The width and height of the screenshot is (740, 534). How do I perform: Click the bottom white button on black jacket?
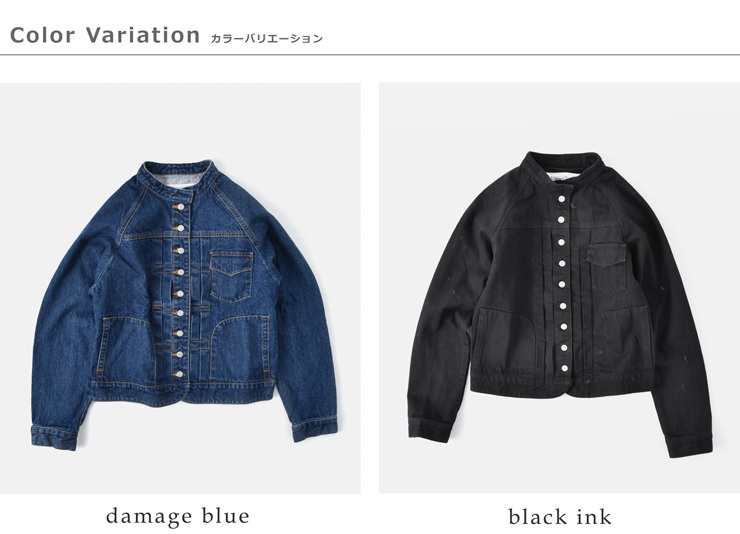coord(563,368)
